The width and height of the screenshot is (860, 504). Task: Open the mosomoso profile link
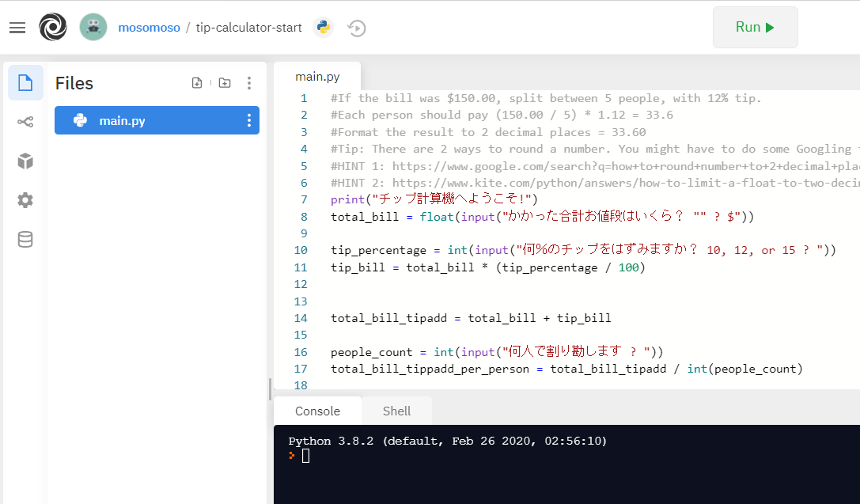tap(149, 26)
